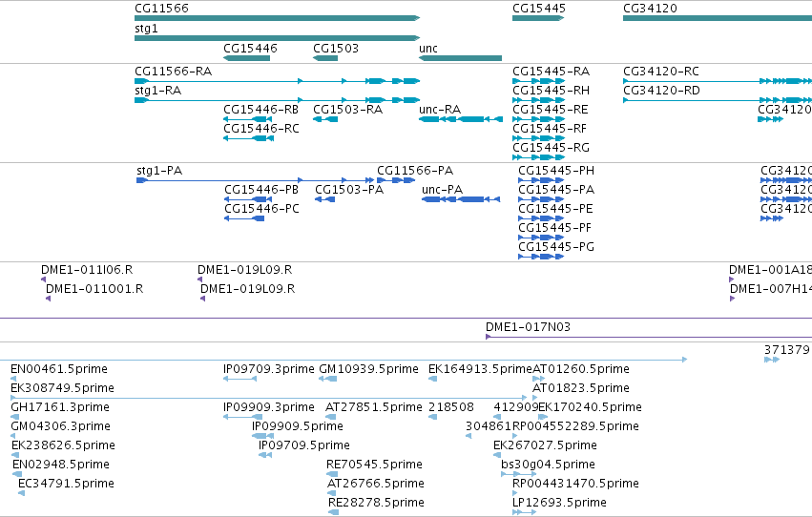The height and width of the screenshot is (517, 812).
Task: Select the 218508 feature label
Action: (451, 407)
